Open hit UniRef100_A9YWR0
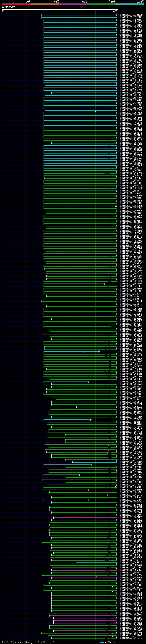Viewport: 146px width, 644px height. tap(131, 20)
